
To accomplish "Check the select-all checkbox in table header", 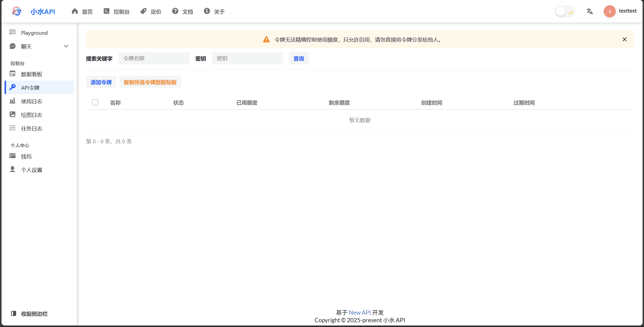I will pyautogui.click(x=95, y=102).
